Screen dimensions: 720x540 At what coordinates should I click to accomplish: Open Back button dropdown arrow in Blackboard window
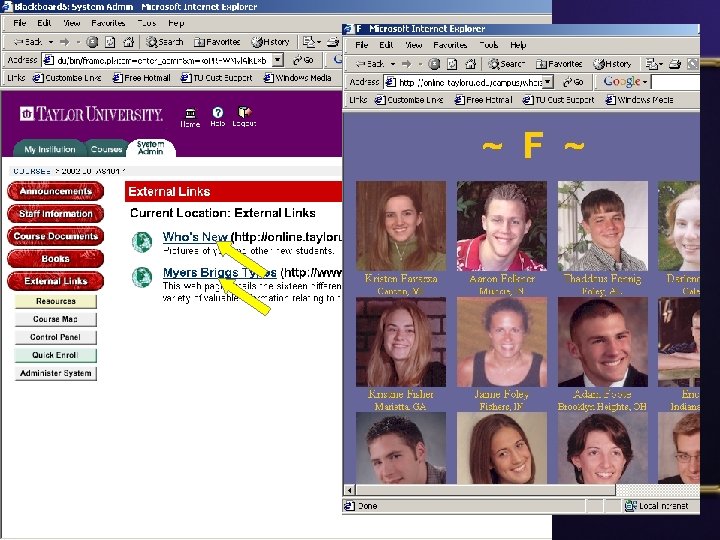51,42
